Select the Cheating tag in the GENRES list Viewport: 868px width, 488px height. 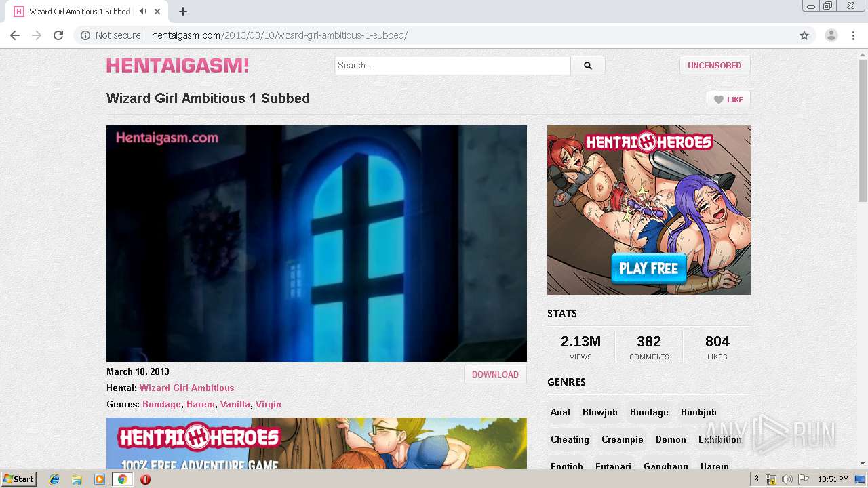pos(570,439)
